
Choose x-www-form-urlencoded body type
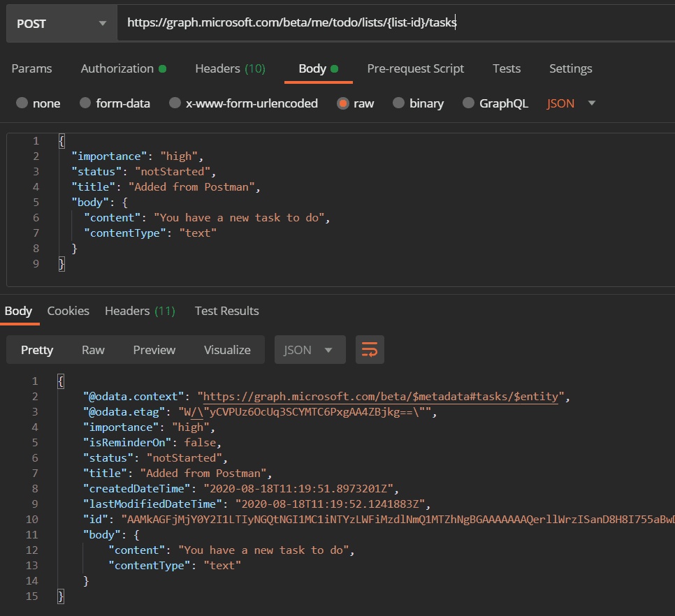175,103
